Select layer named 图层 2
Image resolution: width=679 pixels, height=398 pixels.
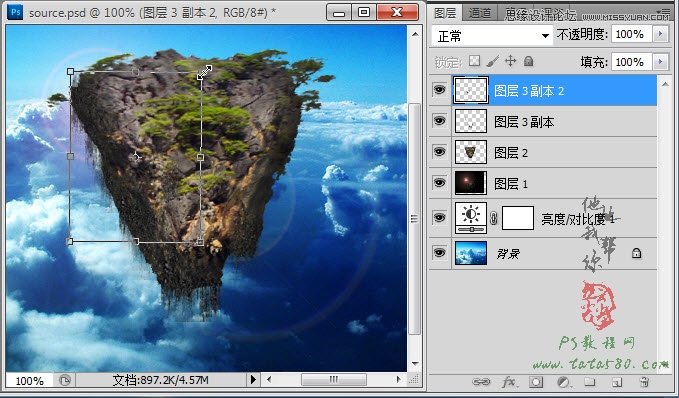coord(511,153)
